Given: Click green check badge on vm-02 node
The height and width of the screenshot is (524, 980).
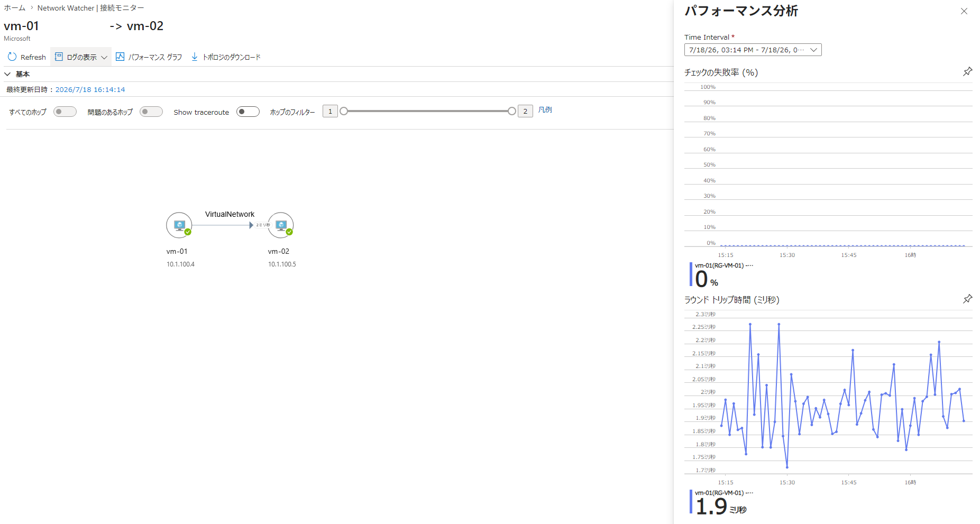Looking at the screenshot, I should click(x=289, y=232).
